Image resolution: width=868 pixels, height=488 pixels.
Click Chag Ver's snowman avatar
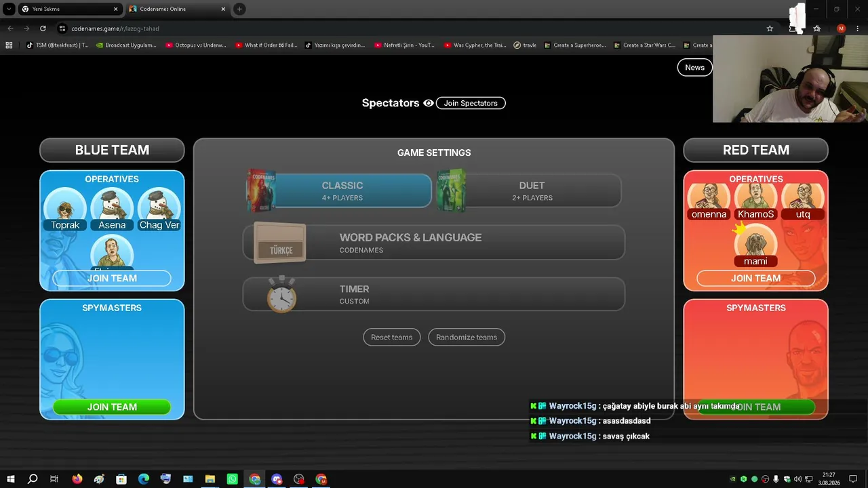point(159,204)
